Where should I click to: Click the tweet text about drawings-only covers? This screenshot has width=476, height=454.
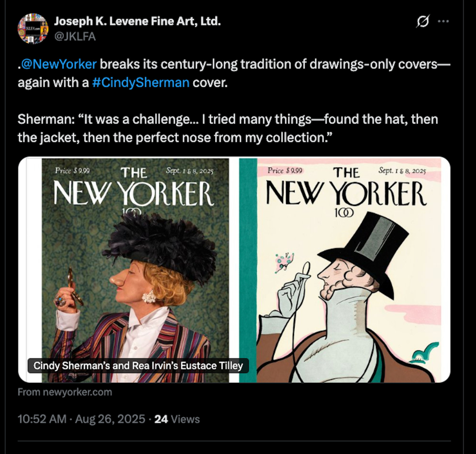(234, 73)
